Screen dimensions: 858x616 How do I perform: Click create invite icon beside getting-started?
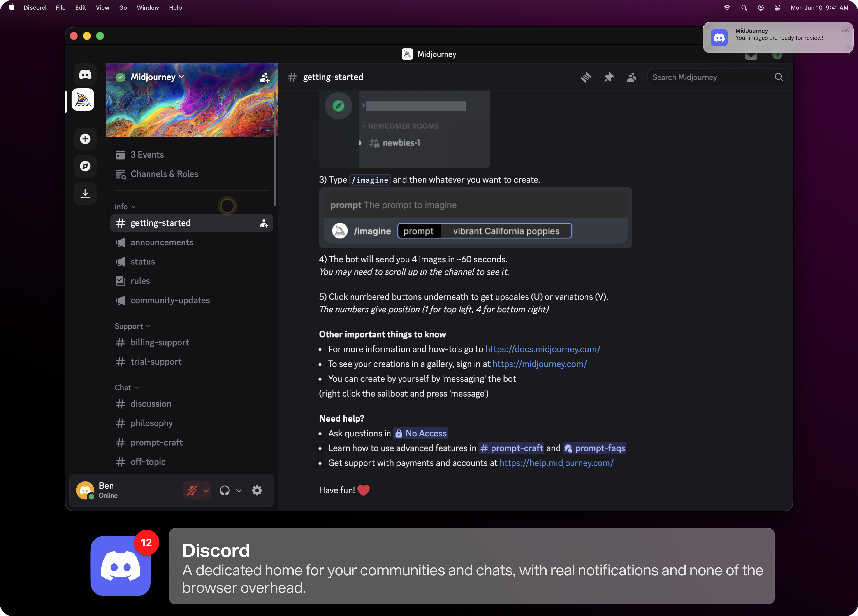tap(264, 223)
